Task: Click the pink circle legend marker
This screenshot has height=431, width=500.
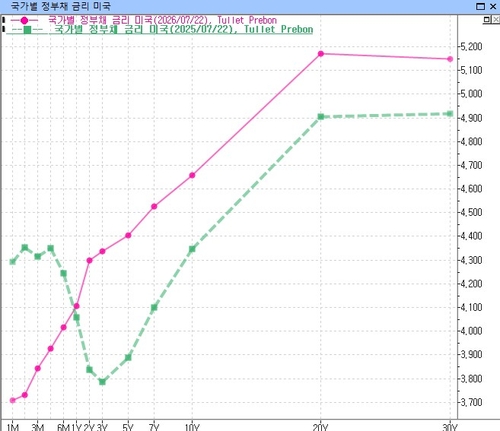Action: pos(24,20)
